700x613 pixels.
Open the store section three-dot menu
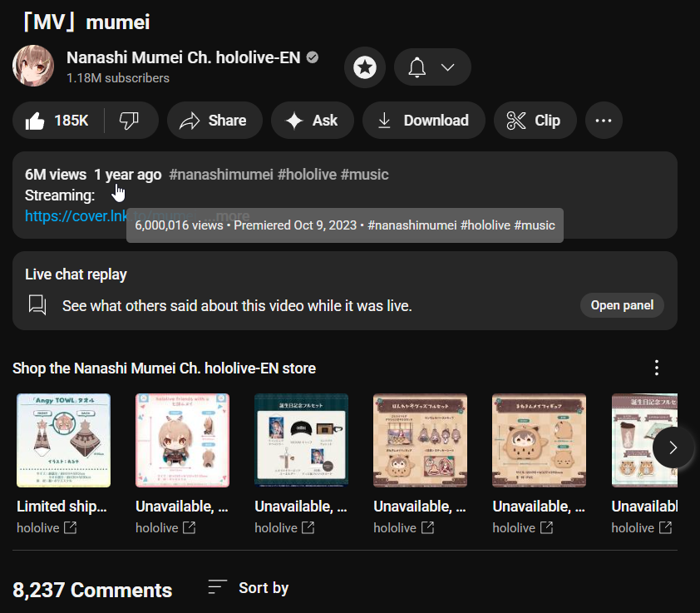656,368
